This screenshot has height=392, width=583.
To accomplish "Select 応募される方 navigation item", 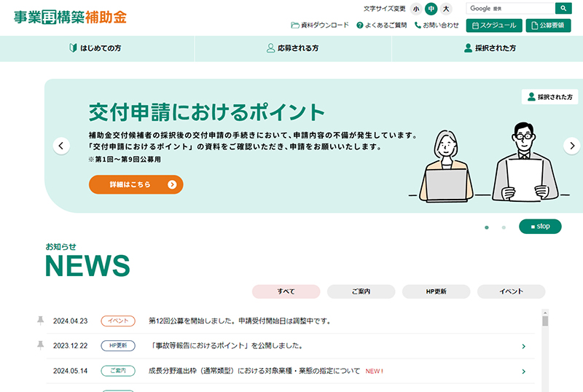I will [x=293, y=48].
